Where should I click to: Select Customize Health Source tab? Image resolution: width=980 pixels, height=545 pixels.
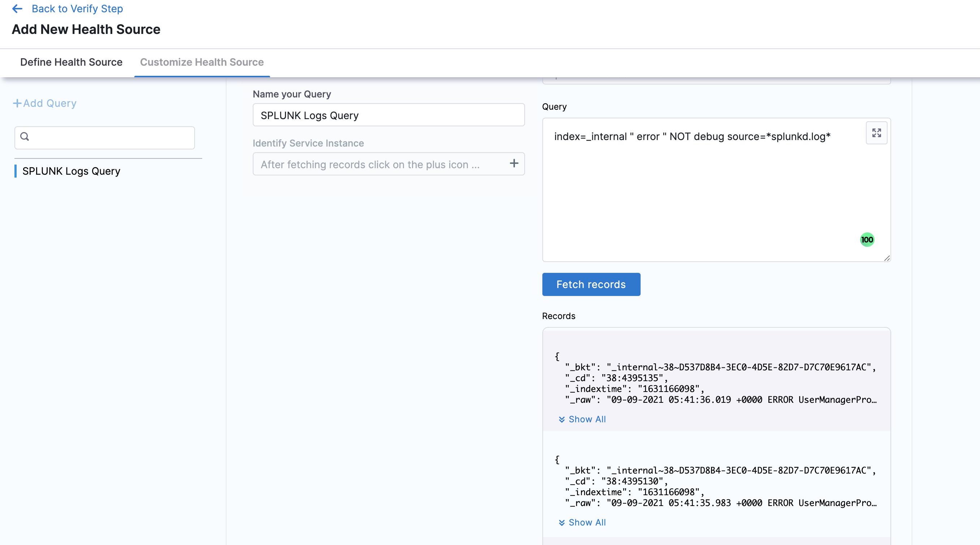click(201, 62)
